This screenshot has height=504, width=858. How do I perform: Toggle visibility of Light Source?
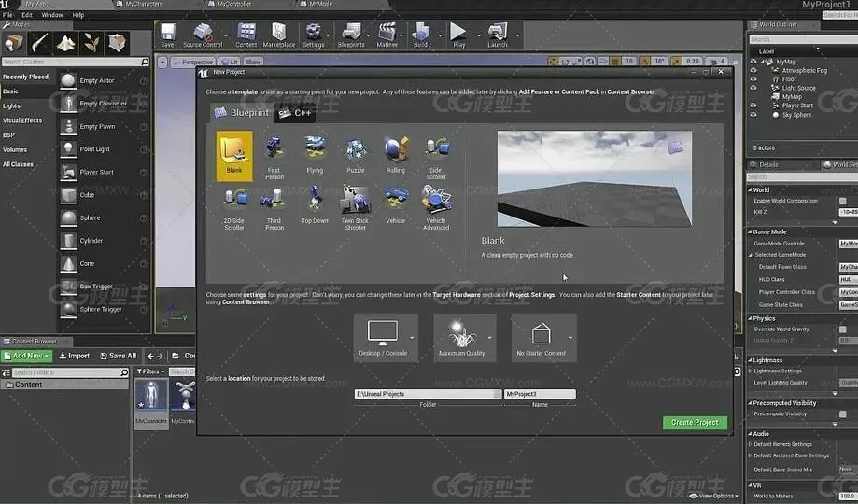click(753, 88)
